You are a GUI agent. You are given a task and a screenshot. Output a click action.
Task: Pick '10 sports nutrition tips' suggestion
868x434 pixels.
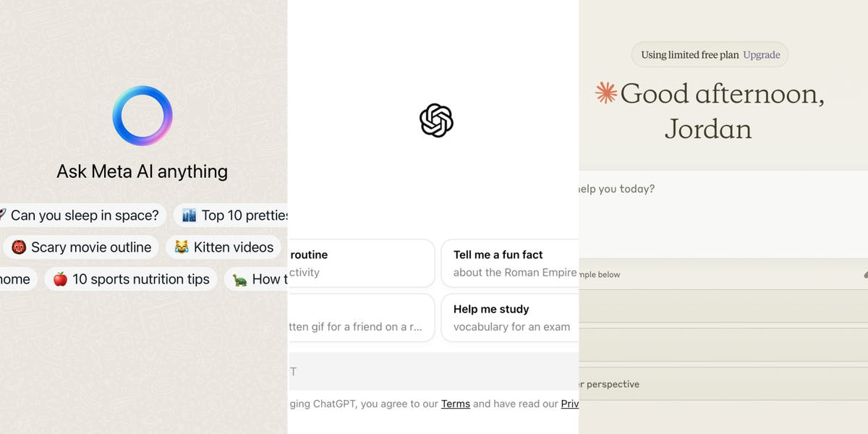click(x=131, y=279)
